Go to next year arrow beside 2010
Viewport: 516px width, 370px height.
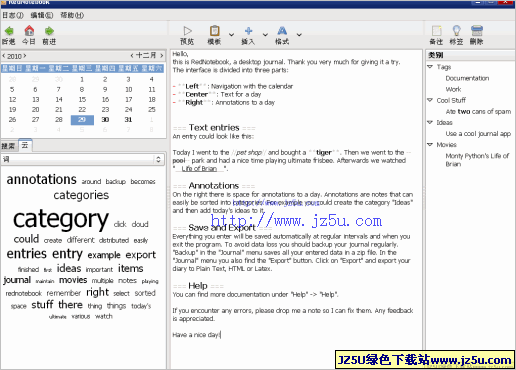[25, 56]
